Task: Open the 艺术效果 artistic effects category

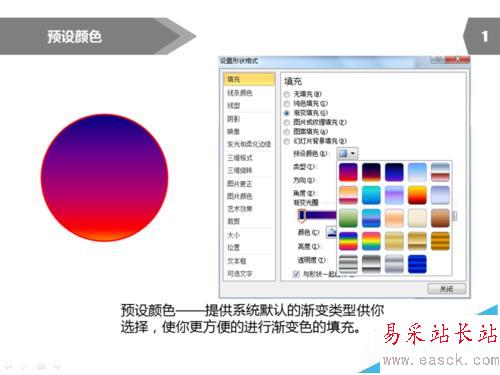Action: click(249, 209)
